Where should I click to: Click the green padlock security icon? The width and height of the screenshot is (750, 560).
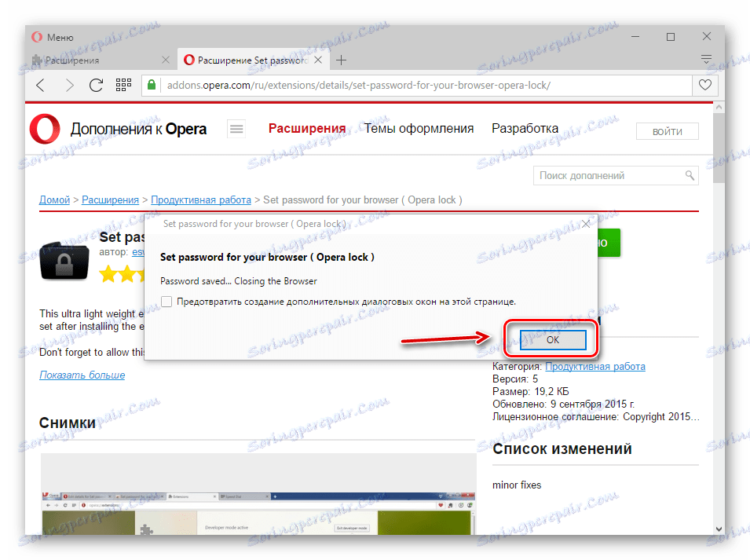pyautogui.click(x=152, y=85)
